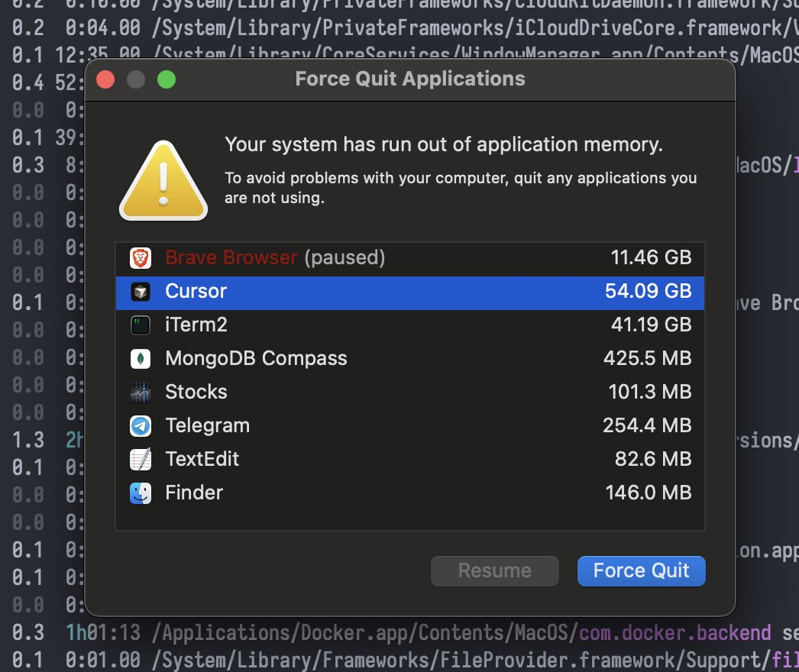Click the Force Quit Applications window title
Viewport: 799px width, 672px height.
[x=410, y=79]
